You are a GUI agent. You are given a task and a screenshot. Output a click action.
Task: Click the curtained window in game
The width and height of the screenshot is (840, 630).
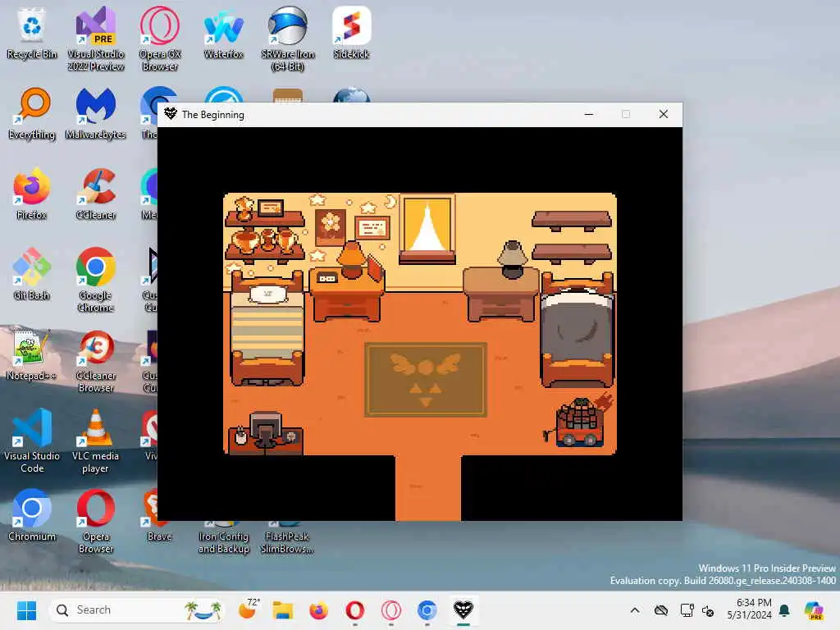click(427, 230)
